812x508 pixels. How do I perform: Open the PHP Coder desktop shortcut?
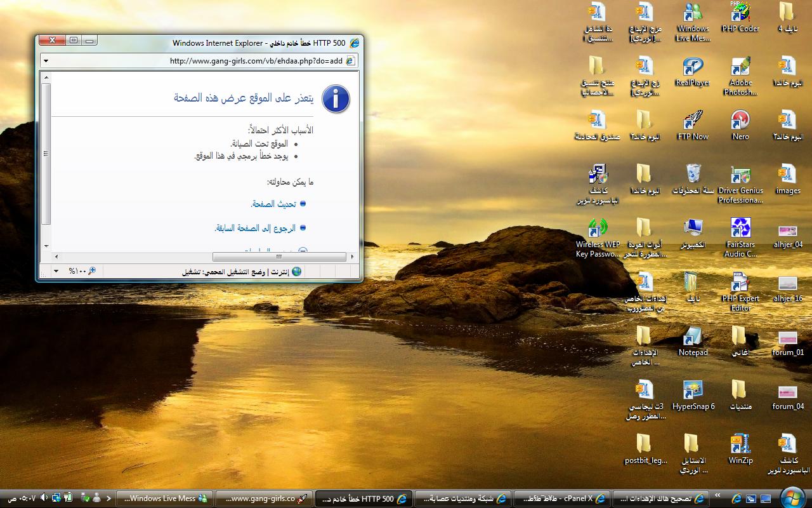(740, 14)
